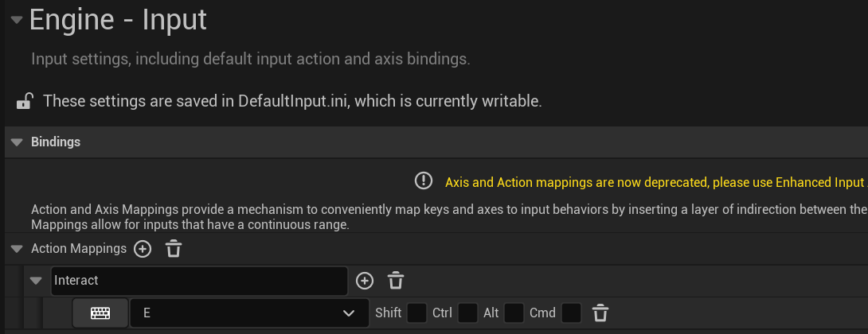Open the E key selection dropdown
Screen dimensions: 868x334
(249, 313)
